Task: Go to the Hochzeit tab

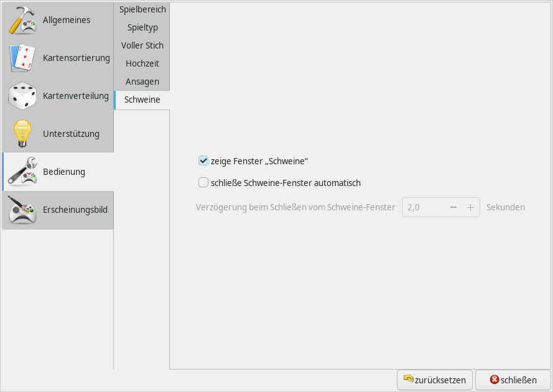Action: 142,64
